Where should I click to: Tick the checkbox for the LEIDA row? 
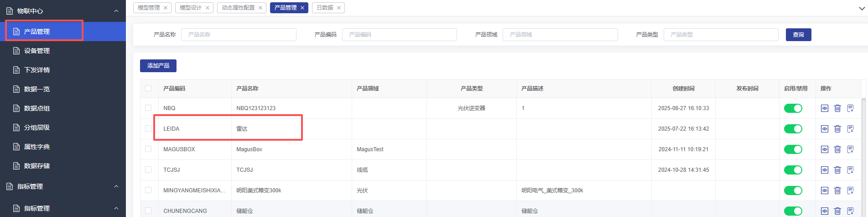[148, 128]
